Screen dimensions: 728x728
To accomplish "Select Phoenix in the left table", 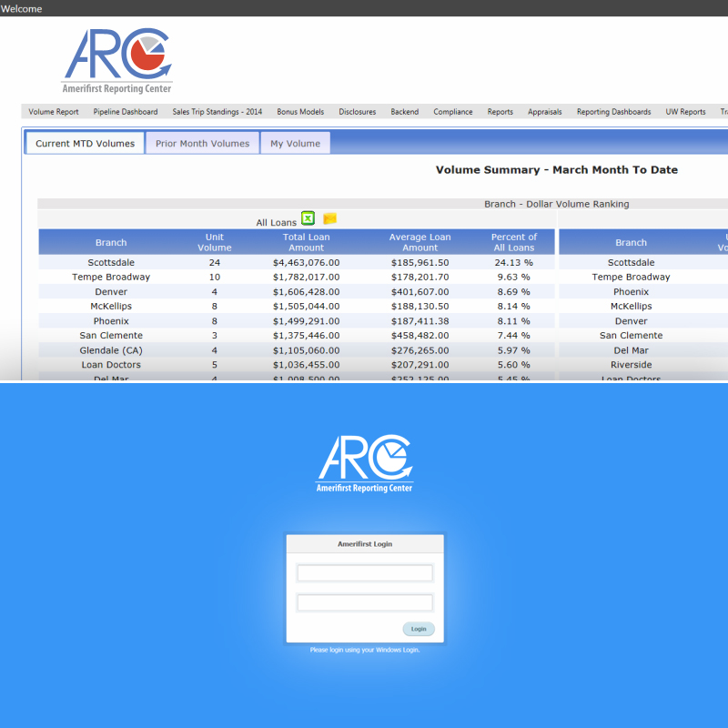I will click(x=111, y=321).
